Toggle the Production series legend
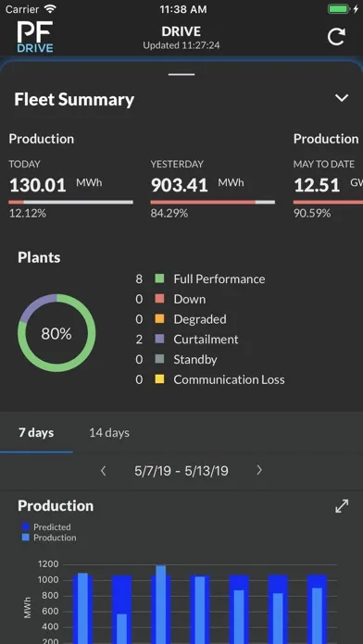 pos(49,538)
